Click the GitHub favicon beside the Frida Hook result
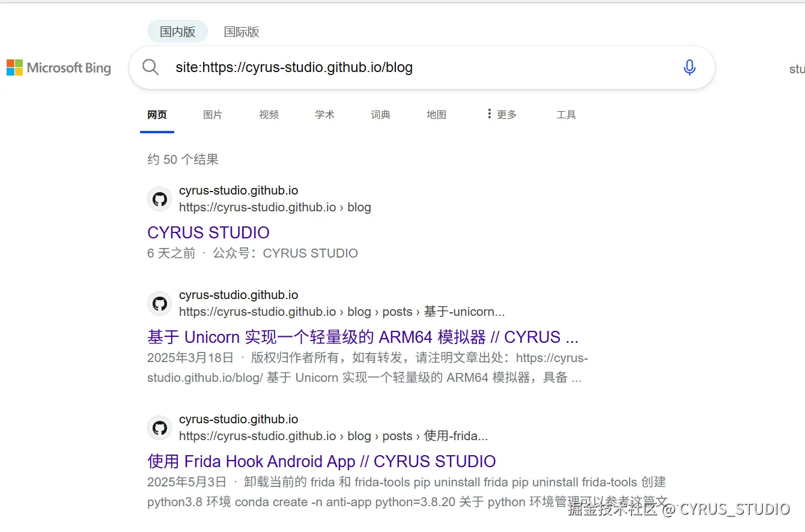The image size is (805, 532). (x=159, y=428)
